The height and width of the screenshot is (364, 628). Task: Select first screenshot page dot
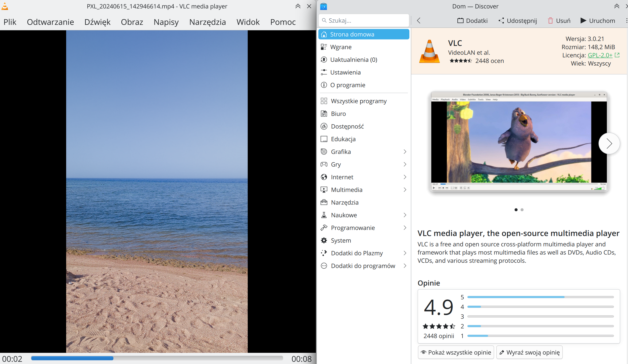516,210
